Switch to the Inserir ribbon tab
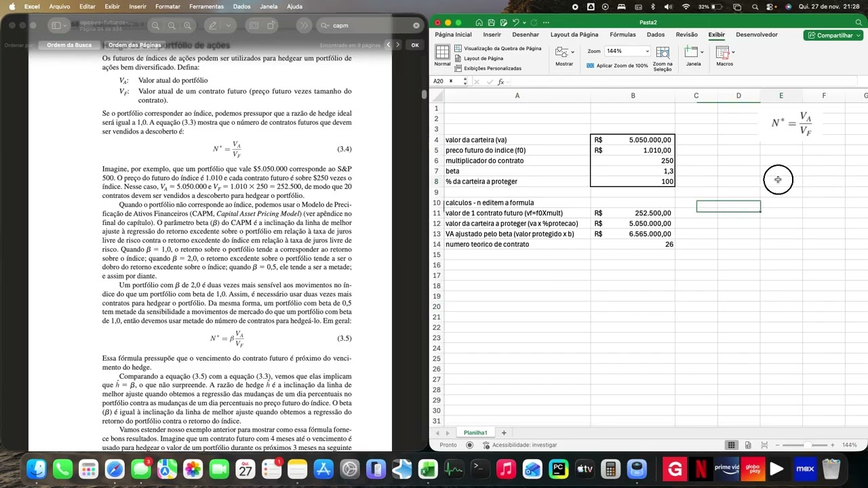The height and width of the screenshot is (488, 868). click(492, 35)
